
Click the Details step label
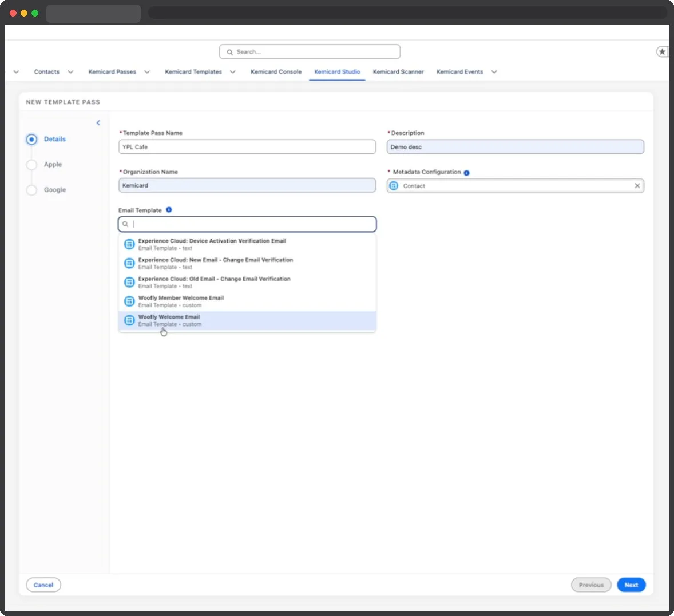coord(54,139)
